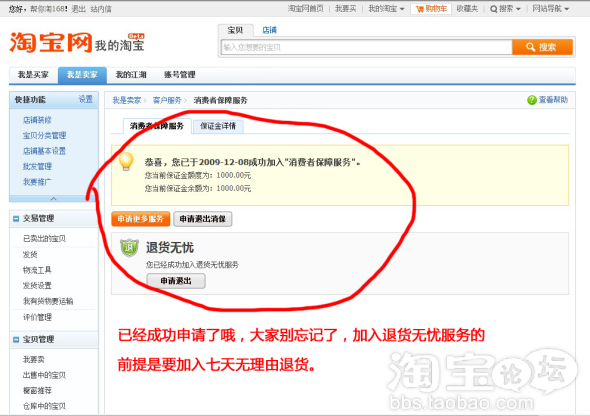Open 我要卖 in sidebar
Image resolution: width=590 pixels, height=416 pixels.
pyautogui.click(x=33, y=360)
